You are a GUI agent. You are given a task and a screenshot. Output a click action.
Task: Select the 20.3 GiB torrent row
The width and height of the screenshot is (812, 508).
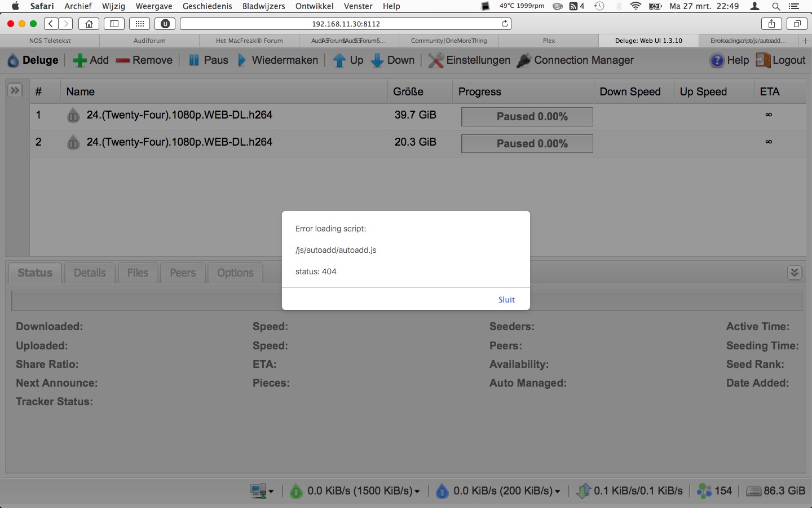click(x=418, y=143)
